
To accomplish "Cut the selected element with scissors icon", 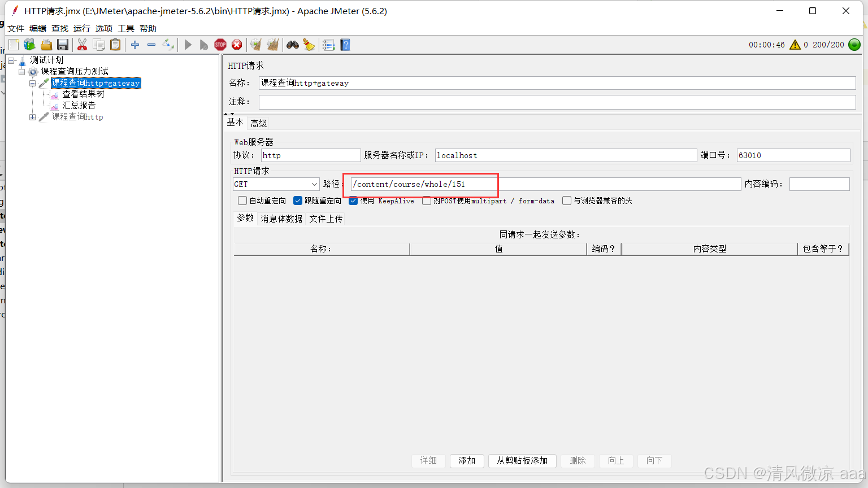I will click(x=83, y=45).
